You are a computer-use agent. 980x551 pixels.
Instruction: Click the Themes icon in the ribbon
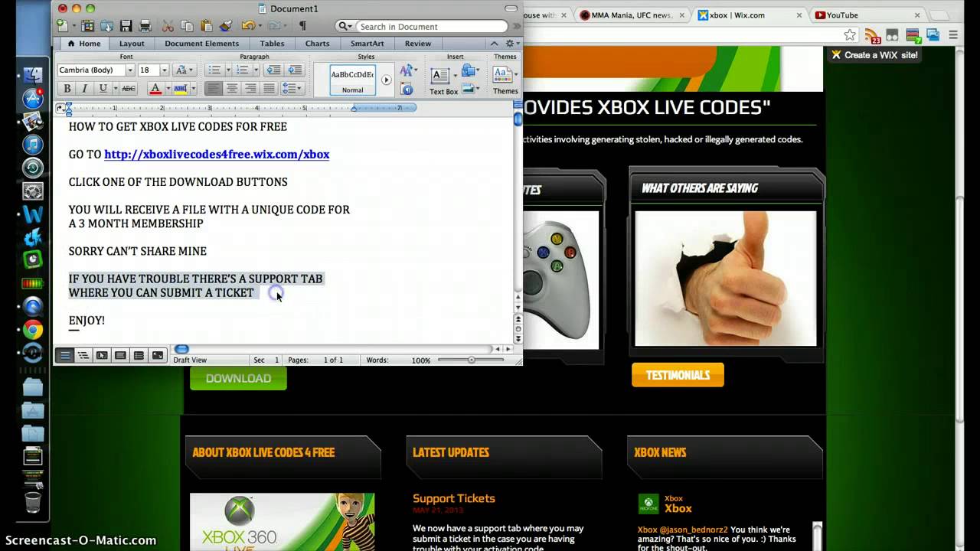pos(502,75)
